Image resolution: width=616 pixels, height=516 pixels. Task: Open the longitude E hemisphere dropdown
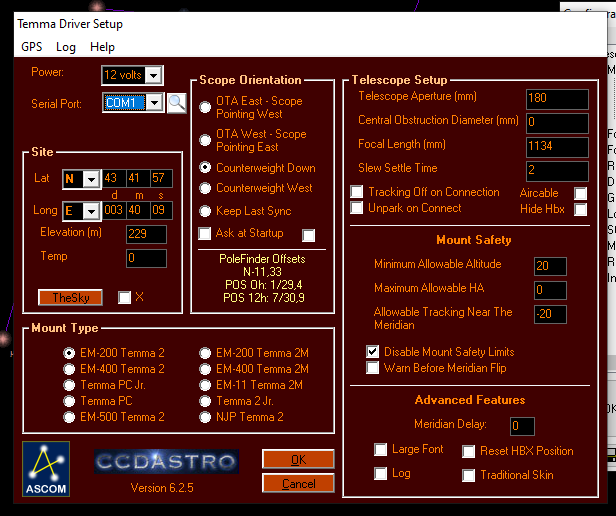(91, 211)
